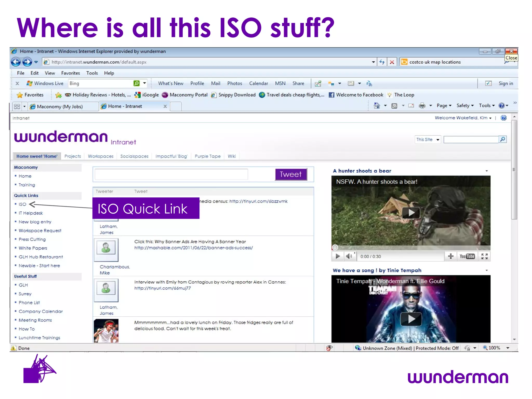Go back with the browser Back arrow
Screen dimensions: 532x399
(16, 62)
